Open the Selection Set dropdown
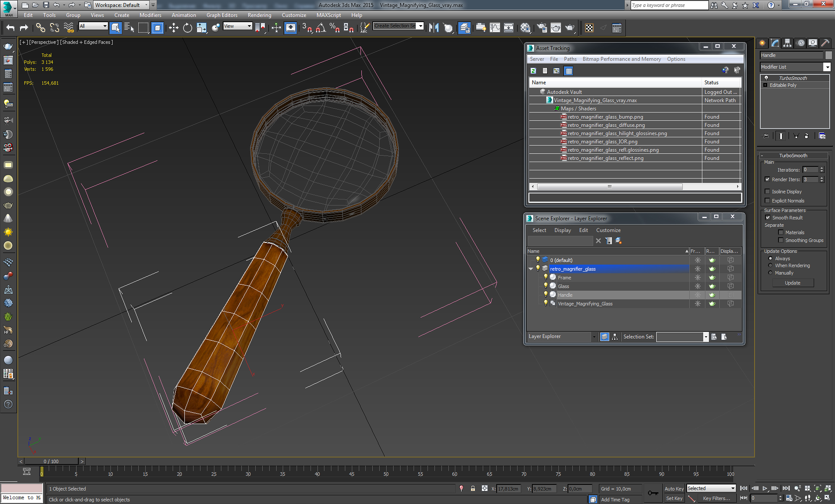Viewport: 835px width, 504px height. tap(706, 337)
